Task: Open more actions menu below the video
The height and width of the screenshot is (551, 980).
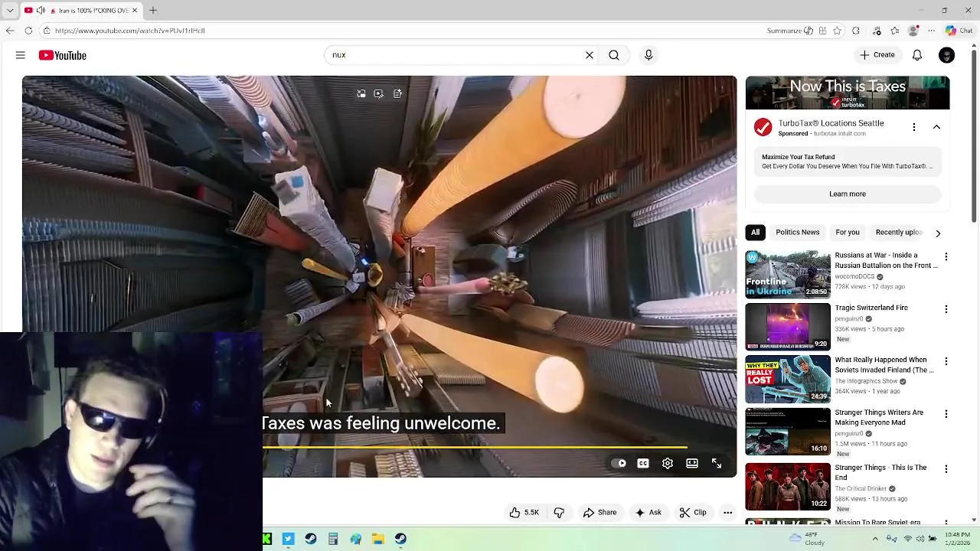Action: (x=728, y=513)
